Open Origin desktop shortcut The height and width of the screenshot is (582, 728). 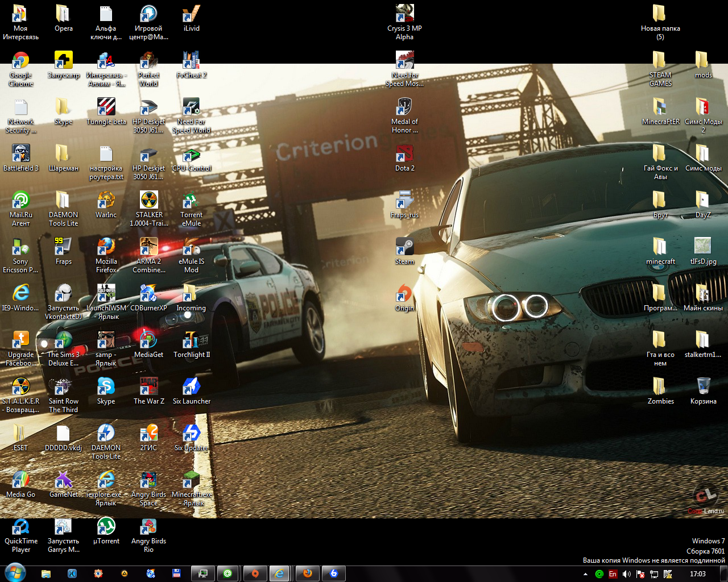tap(405, 293)
